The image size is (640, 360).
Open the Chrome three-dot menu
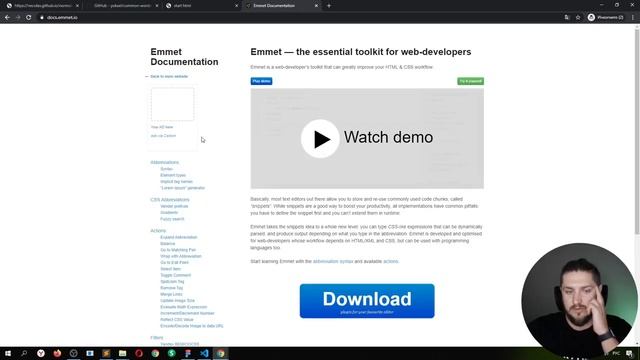coord(633,18)
